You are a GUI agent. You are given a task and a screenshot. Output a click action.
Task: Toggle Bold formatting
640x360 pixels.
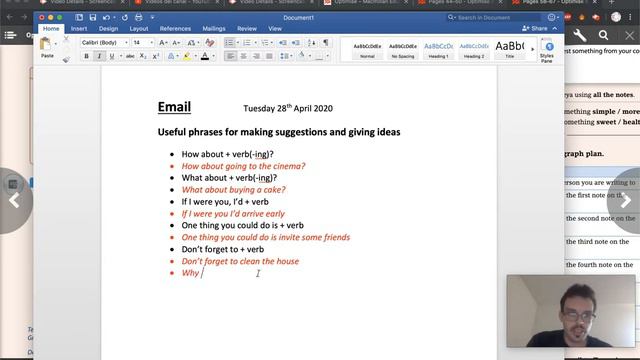[x=86, y=56]
